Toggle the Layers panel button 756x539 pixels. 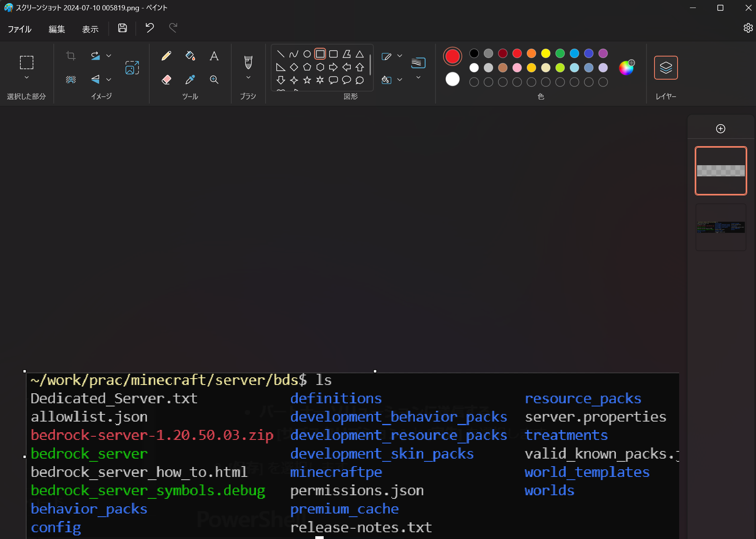pos(666,68)
